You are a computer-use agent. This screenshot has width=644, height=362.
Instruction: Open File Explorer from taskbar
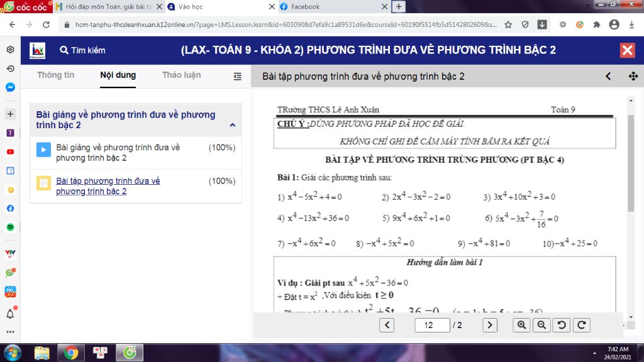(x=42, y=353)
